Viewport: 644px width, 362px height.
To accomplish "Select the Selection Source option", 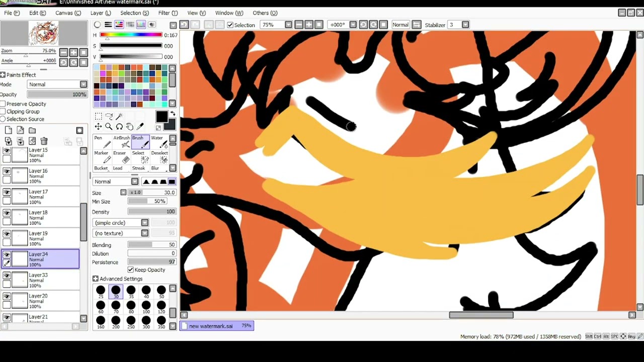I will 3,119.
